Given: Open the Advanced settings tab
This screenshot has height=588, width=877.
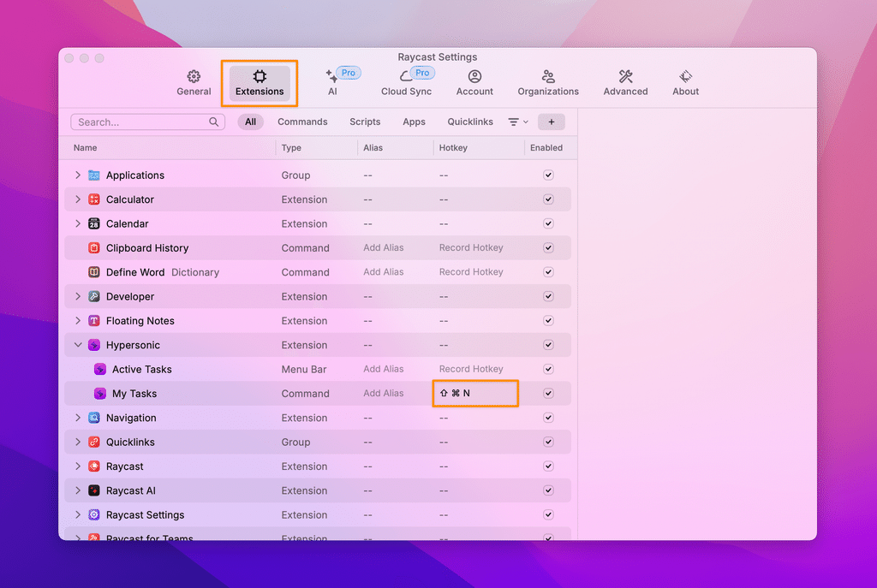Looking at the screenshot, I should point(625,83).
